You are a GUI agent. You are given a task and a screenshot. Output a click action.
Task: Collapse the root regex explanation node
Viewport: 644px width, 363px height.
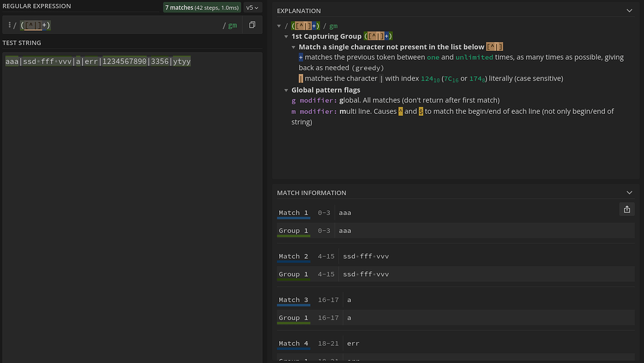(x=279, y=26)
